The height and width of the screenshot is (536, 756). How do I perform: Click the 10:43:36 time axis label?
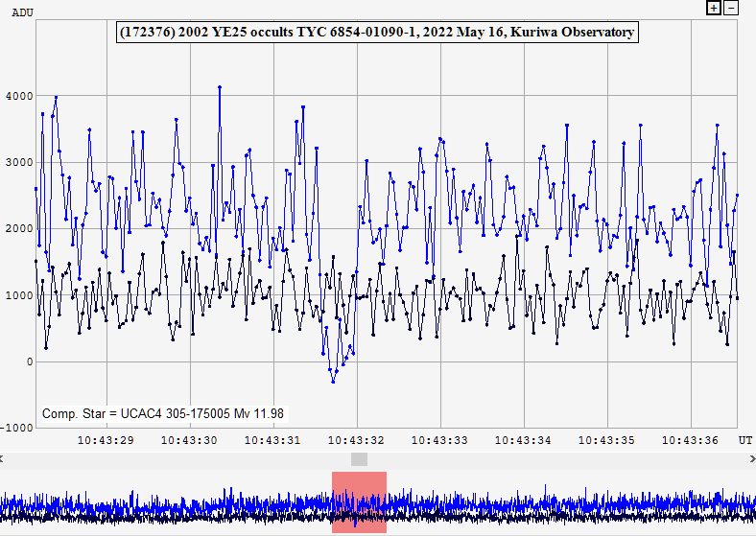(693, 440)
